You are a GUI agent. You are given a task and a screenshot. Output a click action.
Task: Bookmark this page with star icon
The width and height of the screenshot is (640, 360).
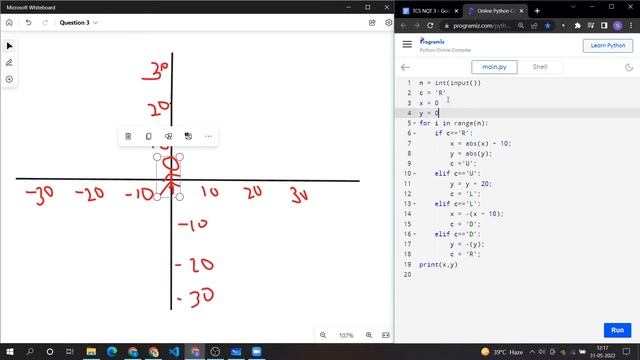point(547,26)
